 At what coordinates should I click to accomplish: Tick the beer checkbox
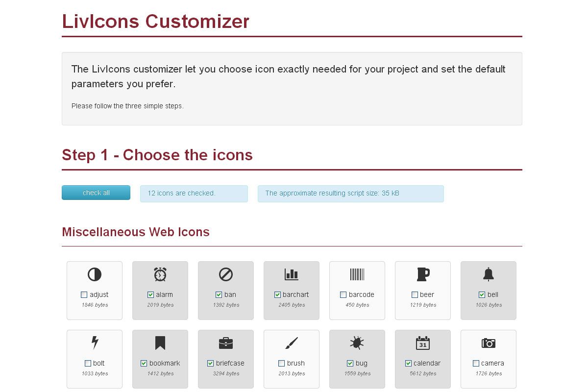tap(415, 295)
